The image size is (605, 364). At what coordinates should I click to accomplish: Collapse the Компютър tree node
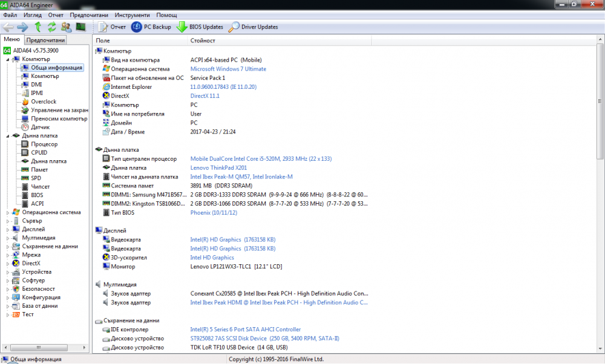(8, 59)
